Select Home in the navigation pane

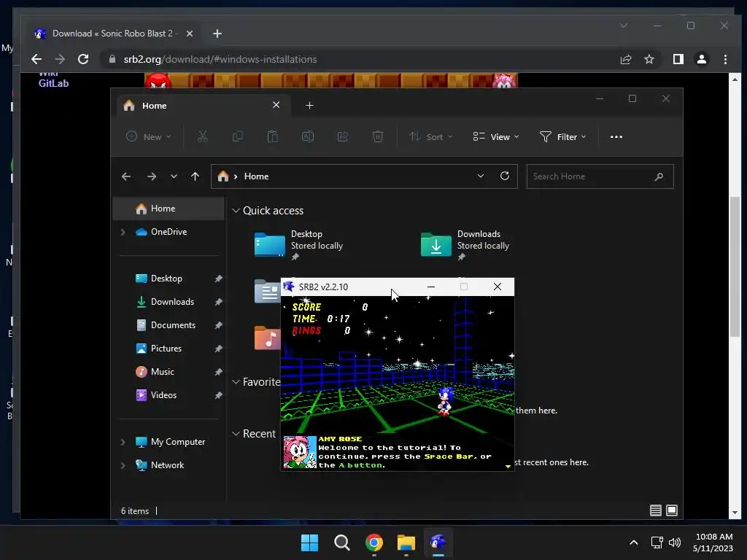[x=169, y=209]
